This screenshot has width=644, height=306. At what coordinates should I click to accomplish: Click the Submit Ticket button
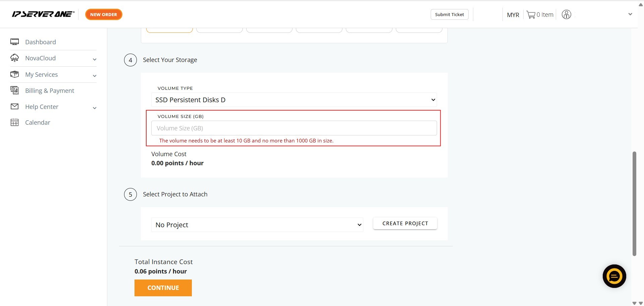pos(449,14)
